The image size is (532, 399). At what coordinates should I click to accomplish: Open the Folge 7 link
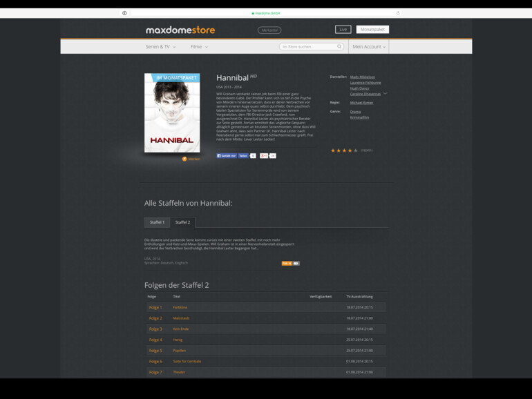[155, 373]
